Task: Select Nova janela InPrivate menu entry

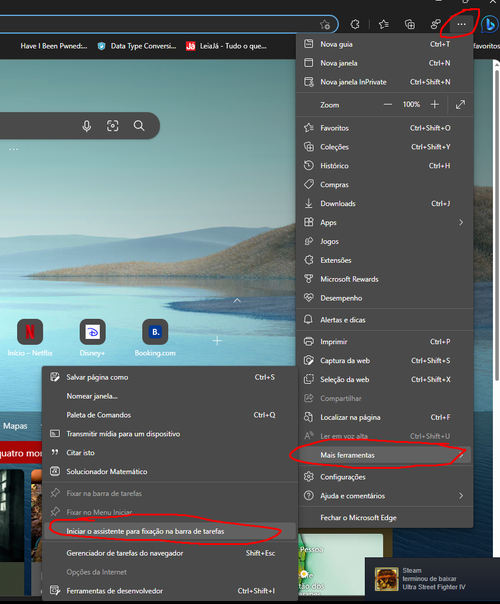Action: click(x=384, y=82)
